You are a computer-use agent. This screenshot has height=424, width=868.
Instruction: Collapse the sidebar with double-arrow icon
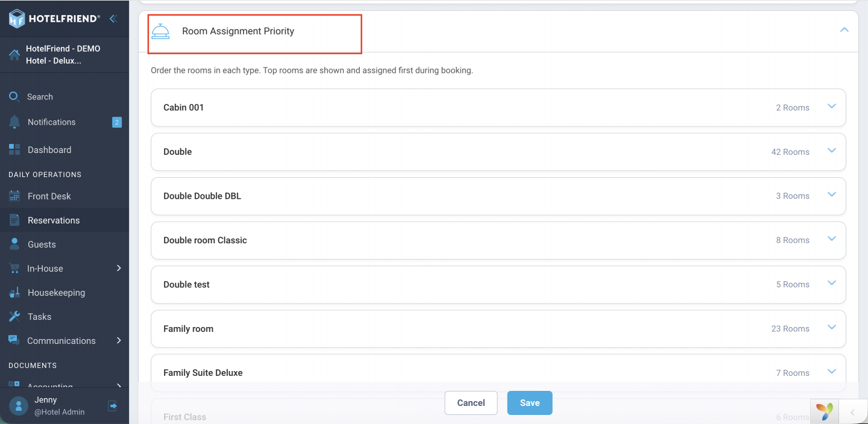[113, 19]
